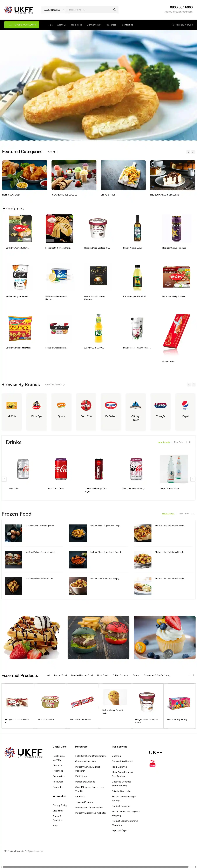Viewport: 197px width, 868px height.
Task: Select Chilled Products tab in Essential Products
Action: [x=120, y=675]
